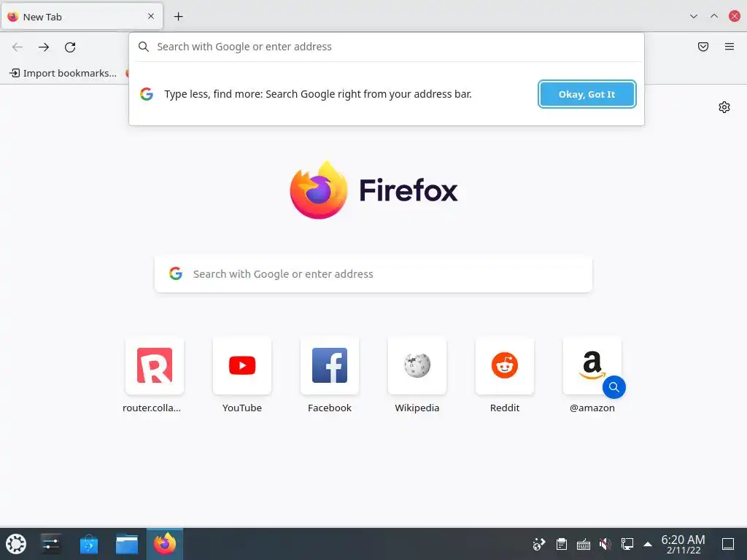Open the Save to Pocket icon
This screenshot has width=747, height=560.
pos(703,46)
